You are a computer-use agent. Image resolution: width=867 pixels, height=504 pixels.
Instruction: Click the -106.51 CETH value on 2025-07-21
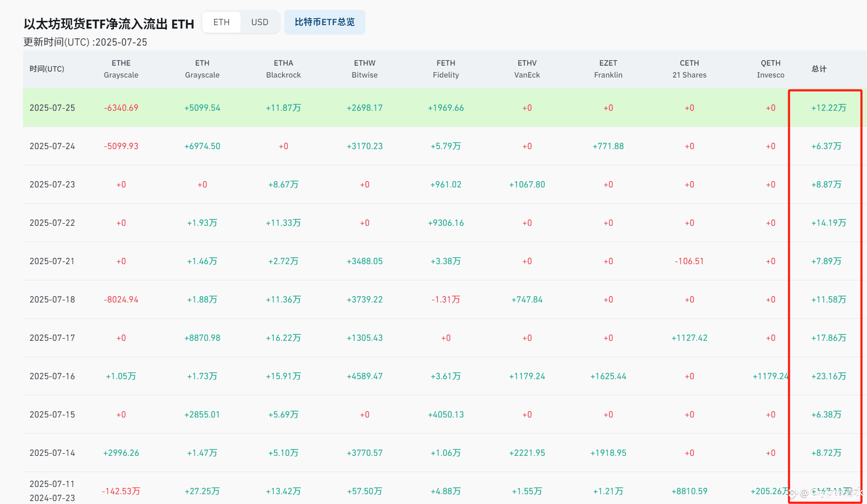[689, 261]
